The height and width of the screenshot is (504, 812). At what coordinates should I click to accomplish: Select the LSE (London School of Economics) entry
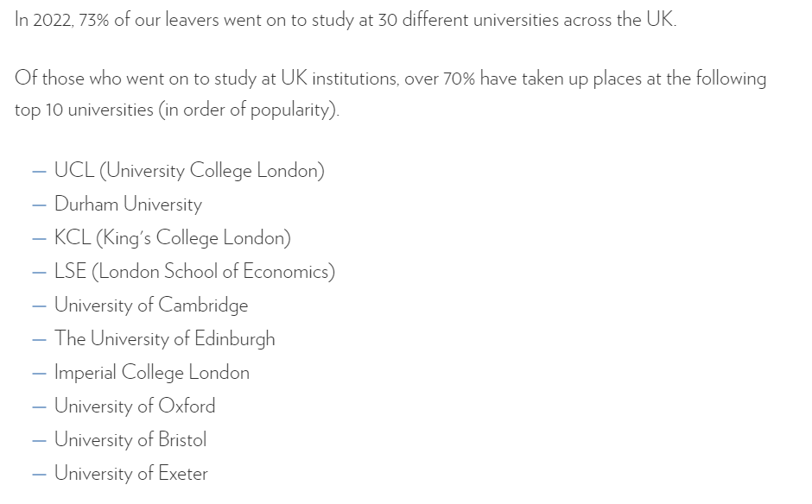194,272
